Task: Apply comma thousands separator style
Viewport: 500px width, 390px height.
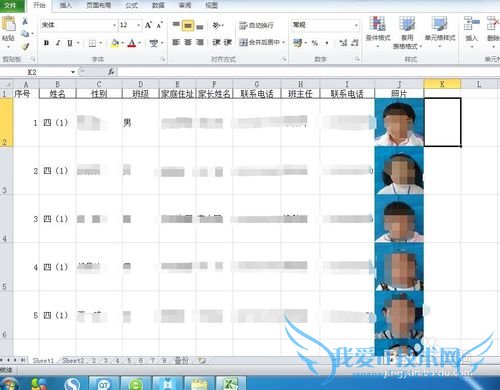Action: [x=327, y=43]
